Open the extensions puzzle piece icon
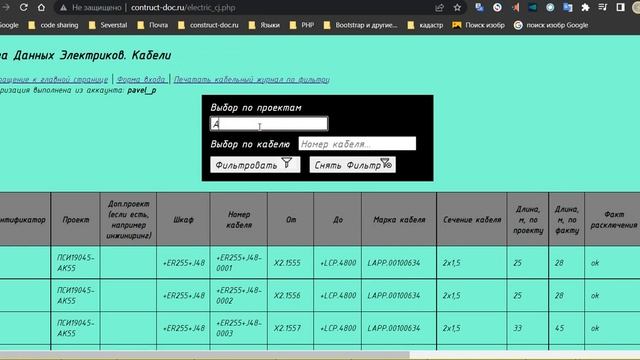Image resolution: width=640 pixels, height=360 pixels. [x=585, y=7]
